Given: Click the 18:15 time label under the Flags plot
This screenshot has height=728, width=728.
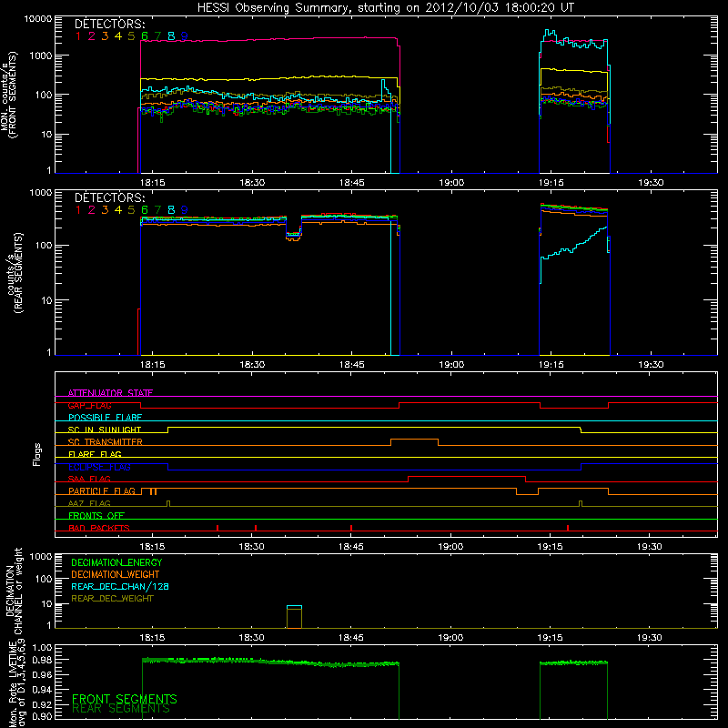Looking at the screenshot, I should (x=152, y=547).
